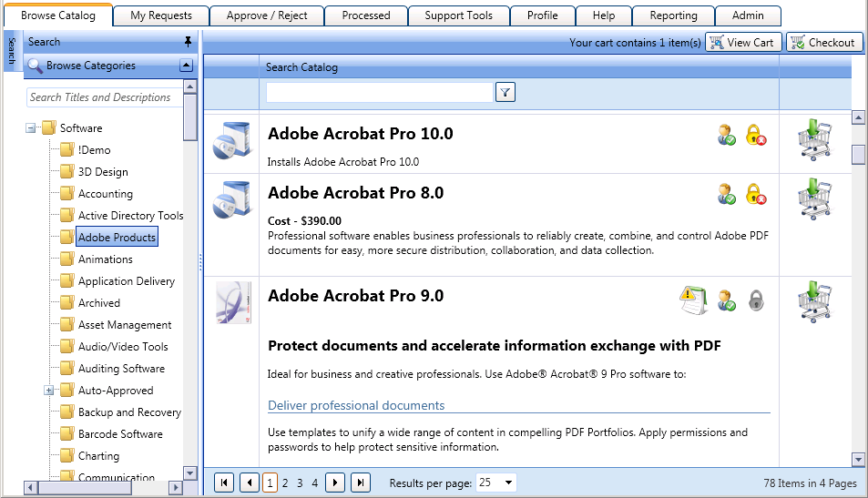Open the Approve / Reject tab
Screen dimensions: 868x498
pyautogui.click(x=267, y=15)
